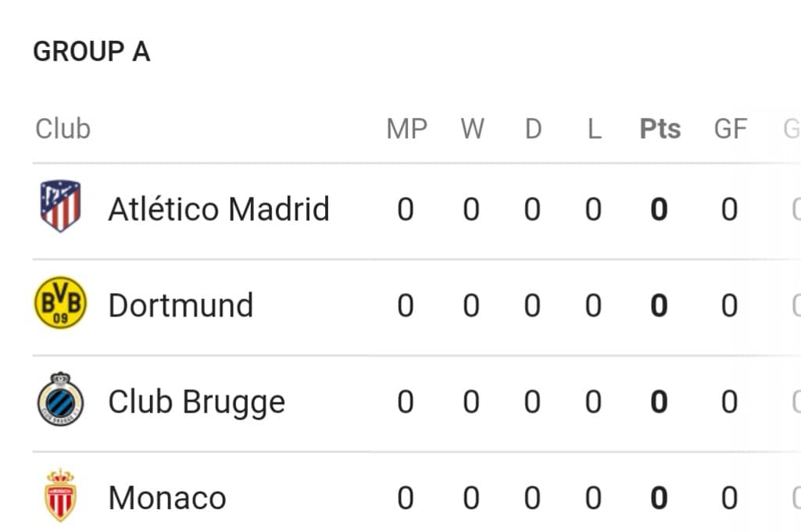Screen dimensions: 801x532
Task: Click the GROUP A heading
Action: click(x=91, y=52)
